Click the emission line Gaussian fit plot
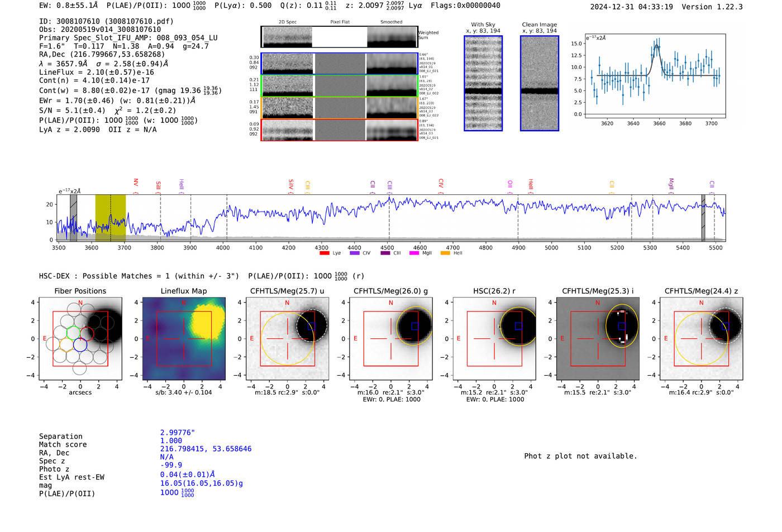 click(x=655, y=76)
